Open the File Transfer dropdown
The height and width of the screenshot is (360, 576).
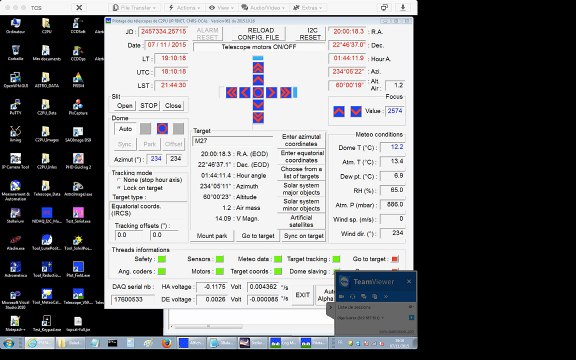[x=134, y=8]
